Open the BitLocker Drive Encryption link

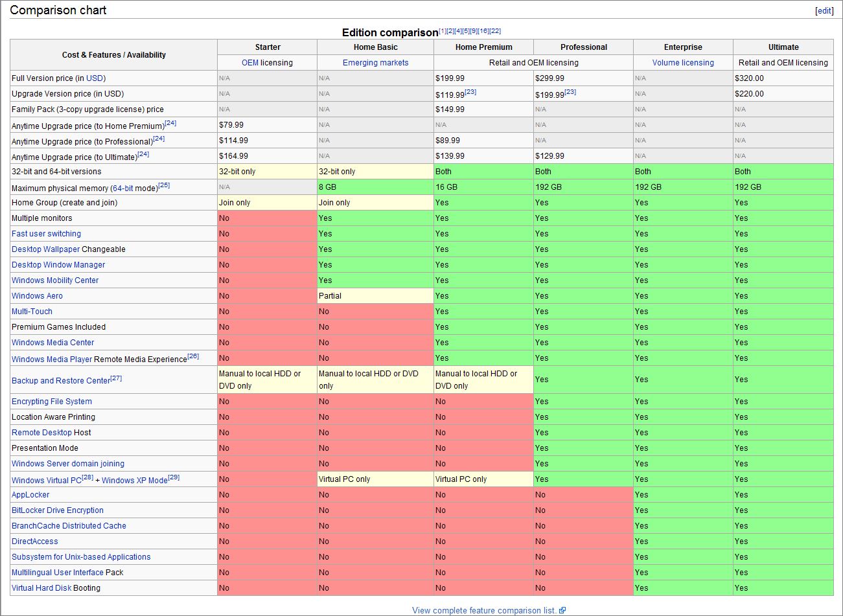58,510
